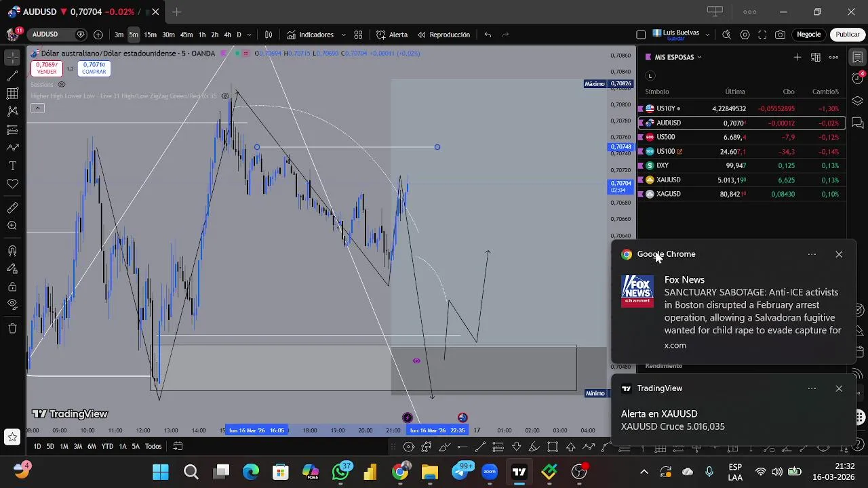Click the add symbol compare plus icon
868x488 pixels.
point(98,35)
